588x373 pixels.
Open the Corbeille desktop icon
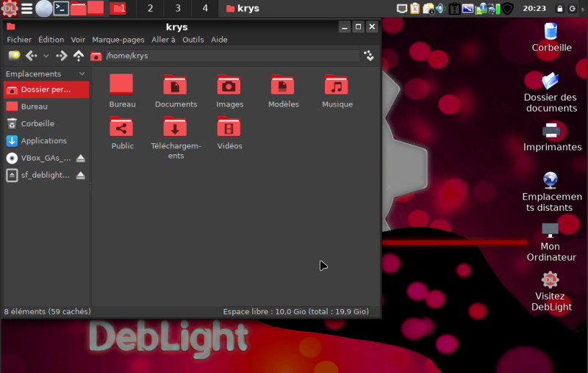click(x=551, y=37)
